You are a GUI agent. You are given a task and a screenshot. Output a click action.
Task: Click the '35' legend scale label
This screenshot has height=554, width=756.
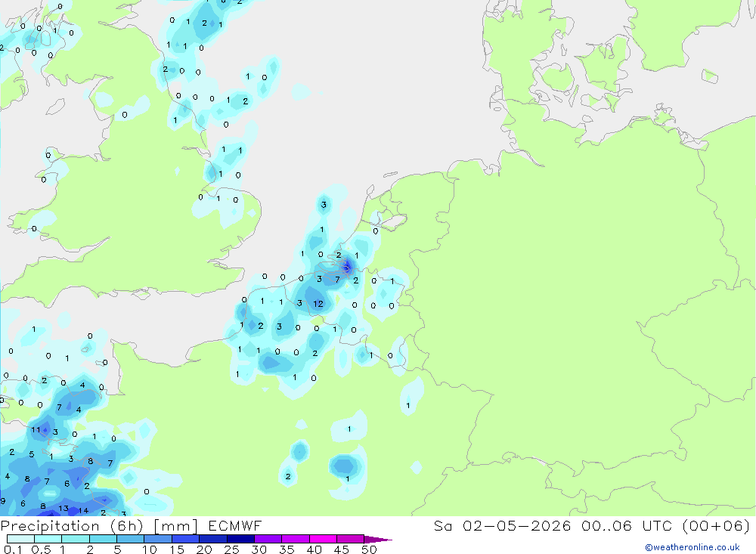(x=287, y=549)
